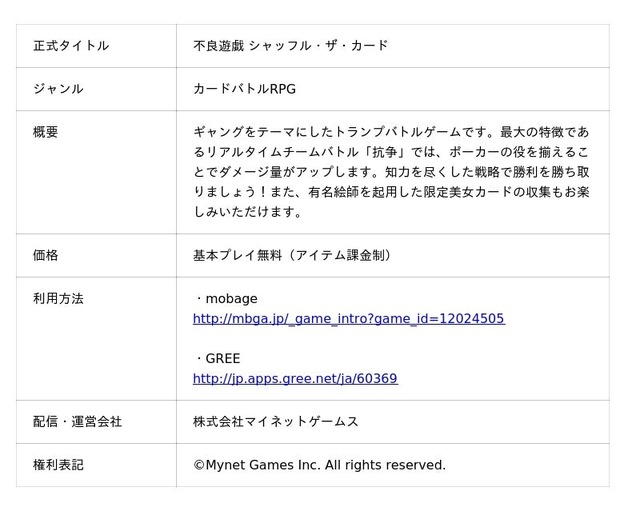Click the 権利表記 label cell
This screenshot has height=511, width=640.
click(x=96, y=465)
